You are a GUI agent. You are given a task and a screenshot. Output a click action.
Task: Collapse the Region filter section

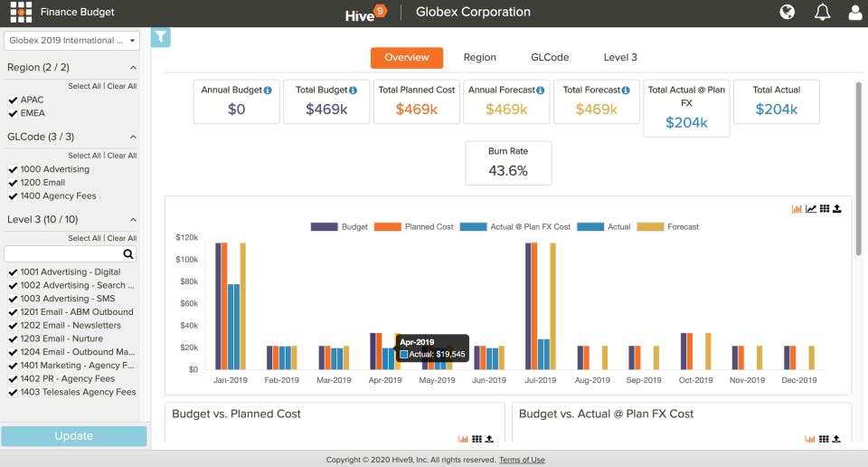[x=133, y=68]
